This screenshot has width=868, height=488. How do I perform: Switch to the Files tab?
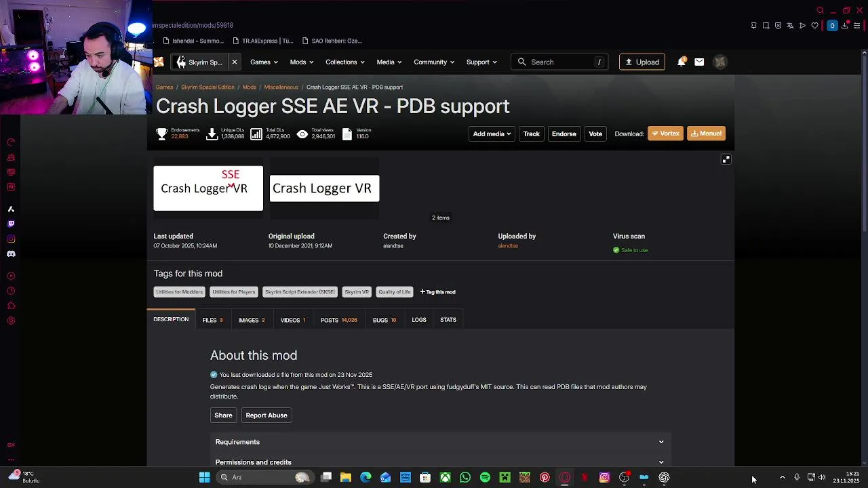pos(212,320)
